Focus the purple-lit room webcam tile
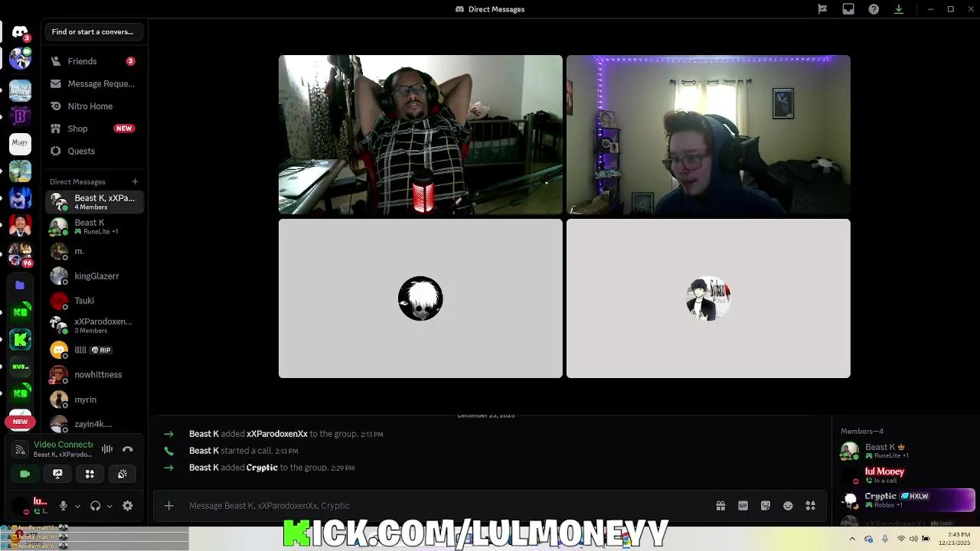Viewport: 980px width, 551px height. pos(708,135)
